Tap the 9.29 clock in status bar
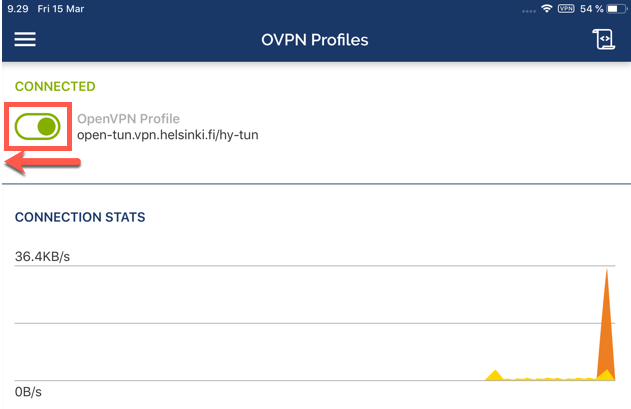Screen dimensions: 631x409 pyautogui.click(x=18, y=9)
